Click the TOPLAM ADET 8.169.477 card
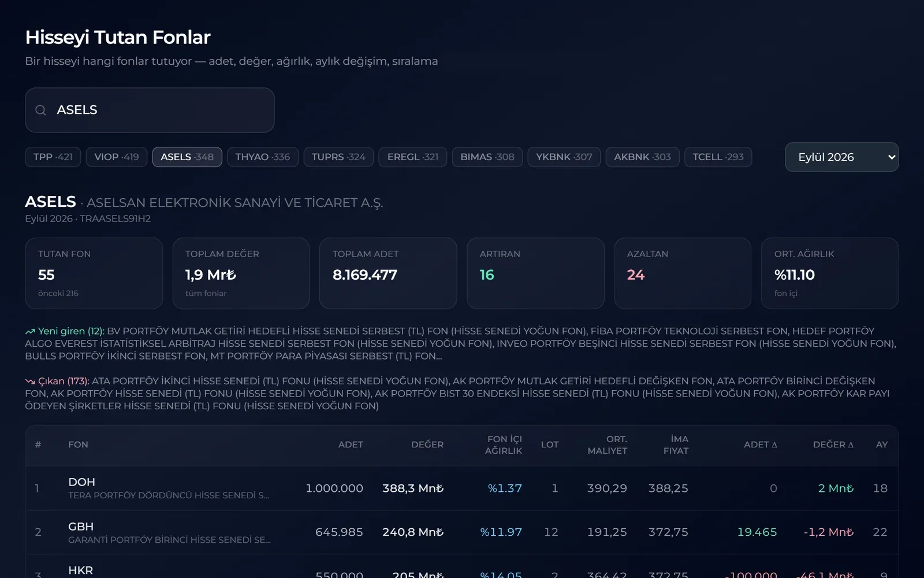 point(388,273)
